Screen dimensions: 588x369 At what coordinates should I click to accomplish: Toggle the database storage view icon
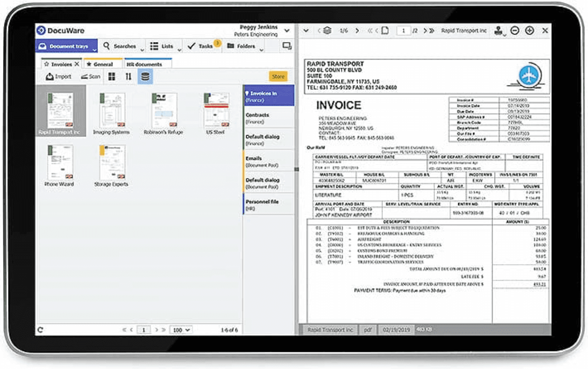point(145,77)
